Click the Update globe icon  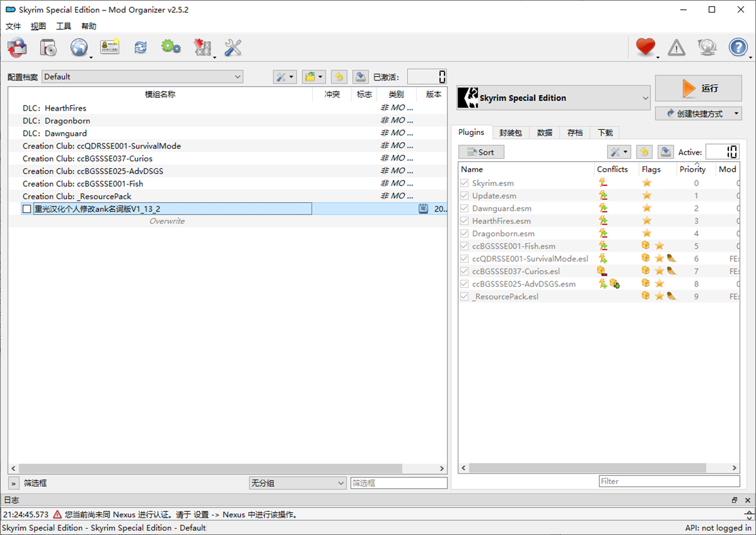click(x=707, y=47)
